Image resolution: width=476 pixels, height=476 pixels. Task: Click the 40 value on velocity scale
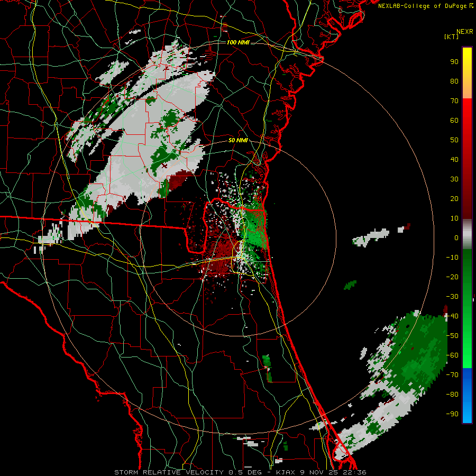[454, 159]
